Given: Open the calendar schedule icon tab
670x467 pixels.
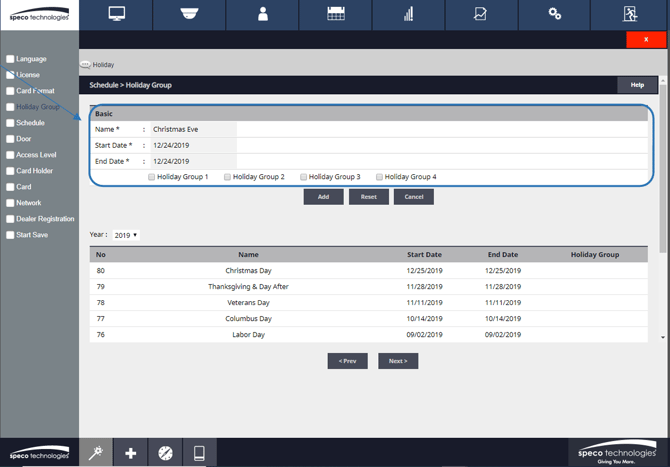Looking at the screenshot, I should coord(335,15).
